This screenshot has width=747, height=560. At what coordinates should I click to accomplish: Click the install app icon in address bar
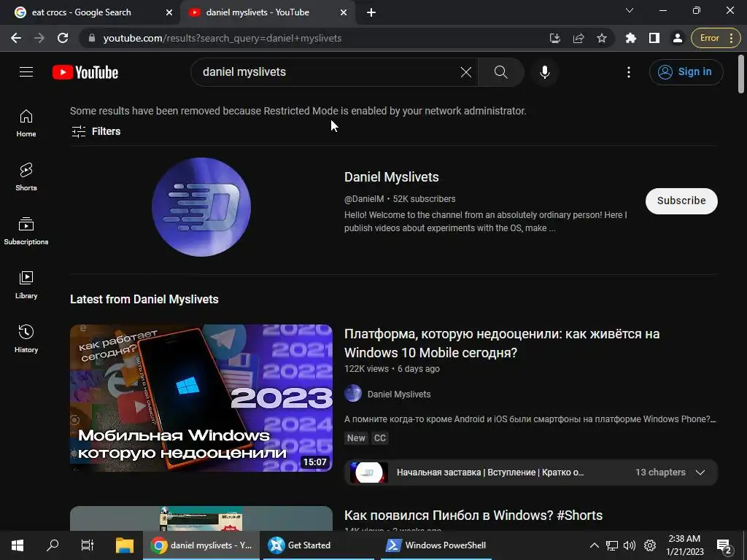pyautogui.click(x=554, y=38)
